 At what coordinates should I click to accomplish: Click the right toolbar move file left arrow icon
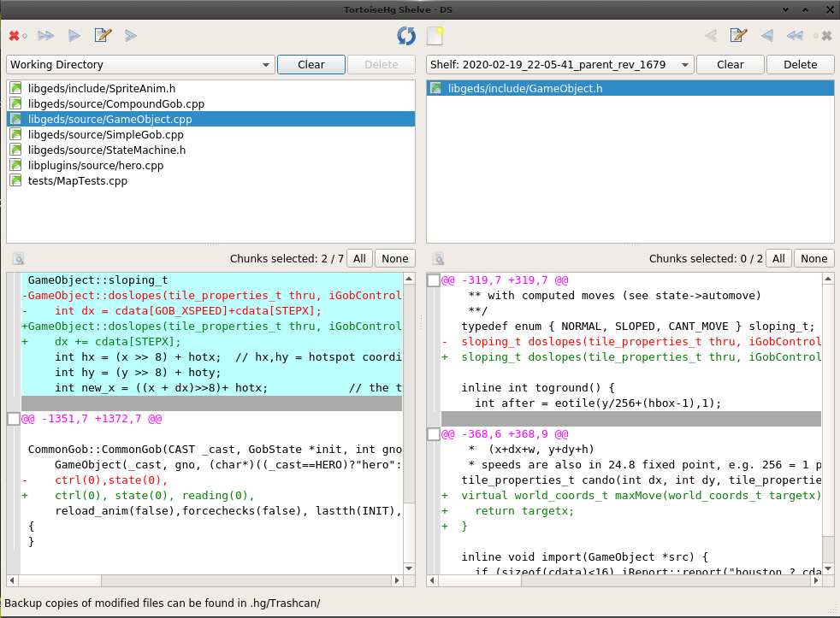(767, 36)
